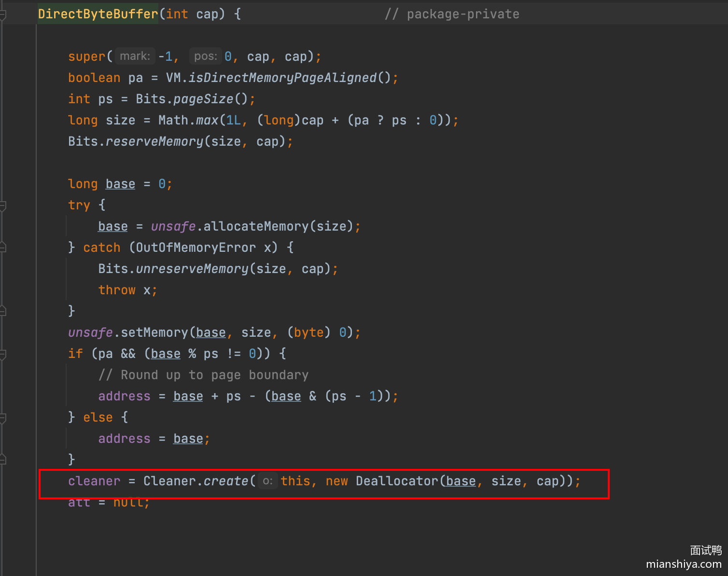Collapse the if (pa && ...) block
The image size is (728, 576).
2,354
